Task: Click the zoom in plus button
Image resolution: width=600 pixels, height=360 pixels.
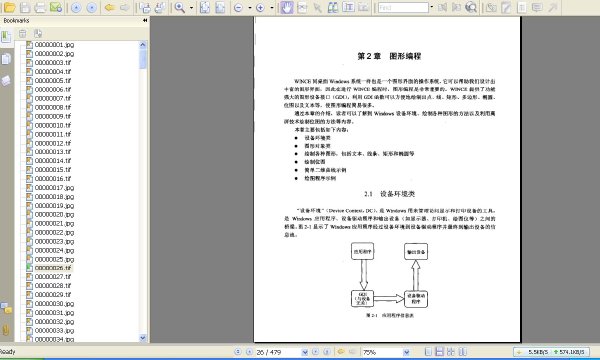Action: pos(260,8)
